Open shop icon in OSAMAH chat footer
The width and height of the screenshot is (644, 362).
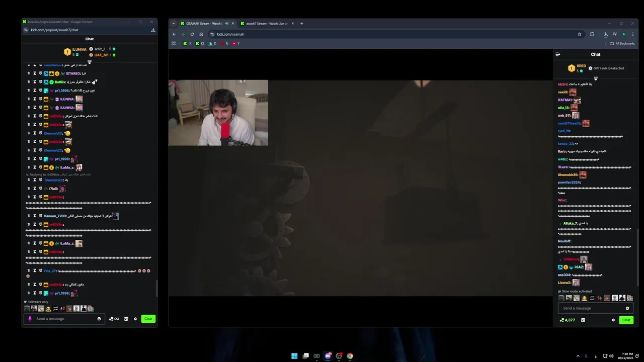(583, 320)
